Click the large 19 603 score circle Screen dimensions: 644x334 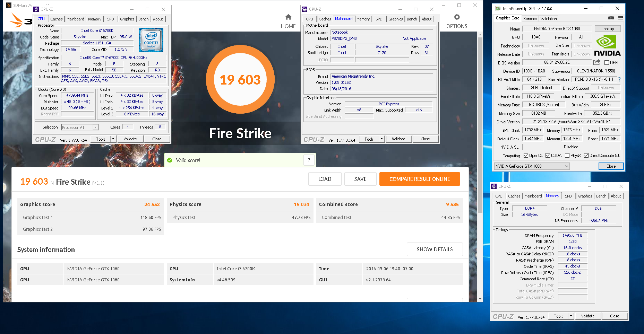point(240,79)
